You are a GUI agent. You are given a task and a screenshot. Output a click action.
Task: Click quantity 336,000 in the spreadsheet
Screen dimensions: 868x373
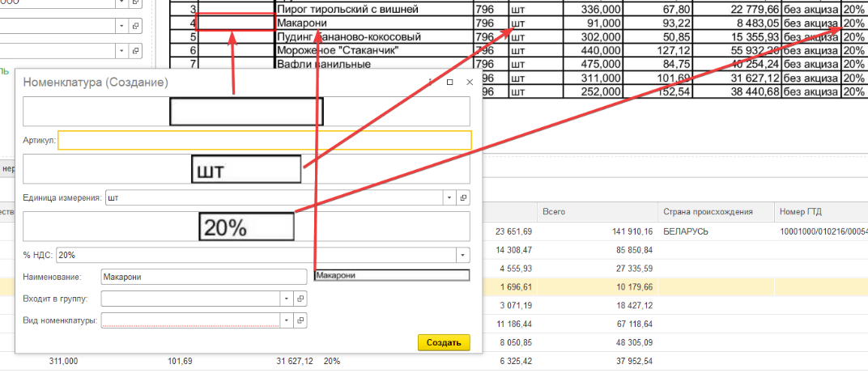(x=601, y=10)
